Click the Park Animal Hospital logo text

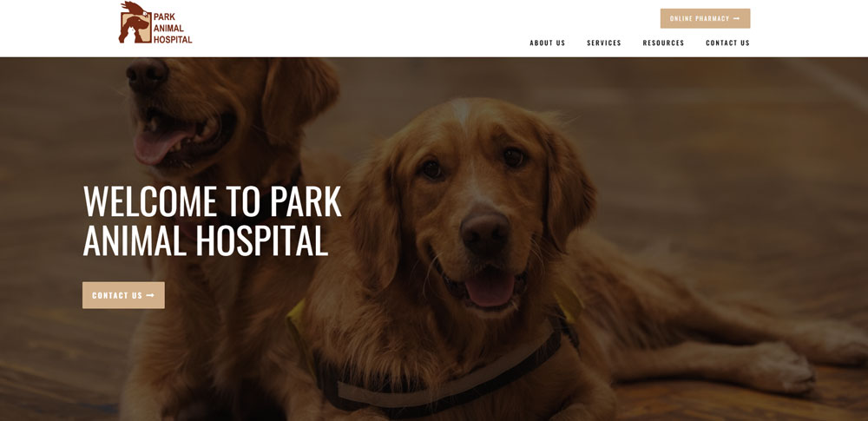[173, 29]
